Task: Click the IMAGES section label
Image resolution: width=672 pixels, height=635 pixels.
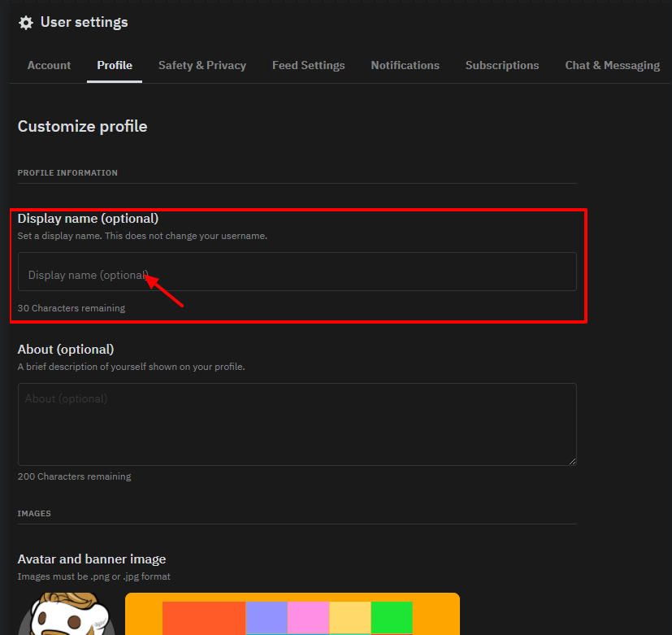Action: point(34,513)
